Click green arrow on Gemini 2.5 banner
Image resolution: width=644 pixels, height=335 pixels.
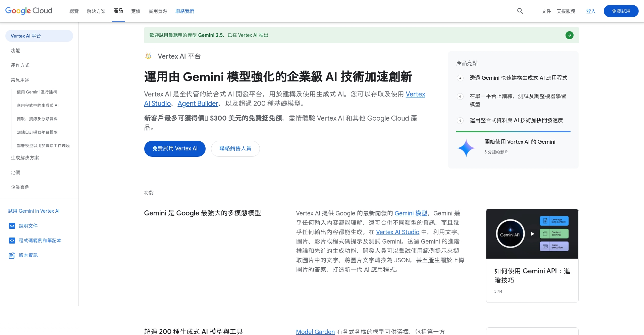click(x=570, y=35)
